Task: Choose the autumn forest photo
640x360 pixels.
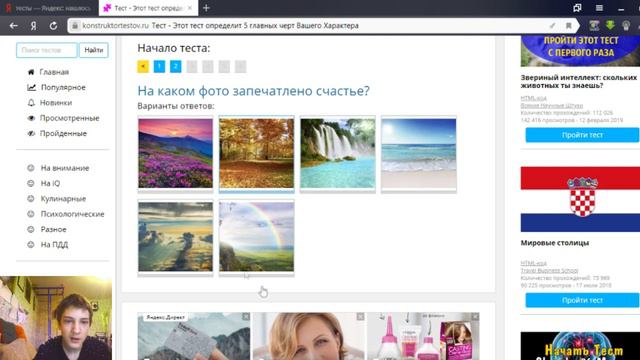Action: pyautogui.click(x=256, y=153)
